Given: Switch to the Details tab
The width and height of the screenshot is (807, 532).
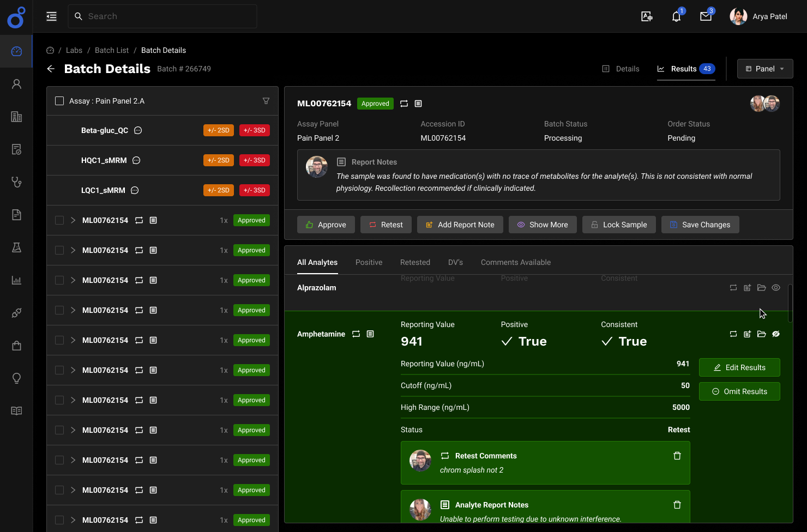Looking at the screenshot, I should [621, 69].
